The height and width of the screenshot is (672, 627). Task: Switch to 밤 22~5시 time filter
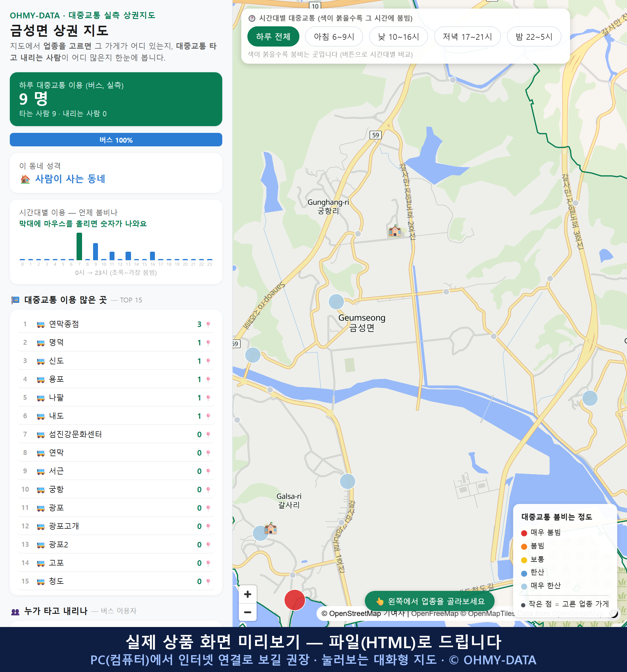coord(534,36)
